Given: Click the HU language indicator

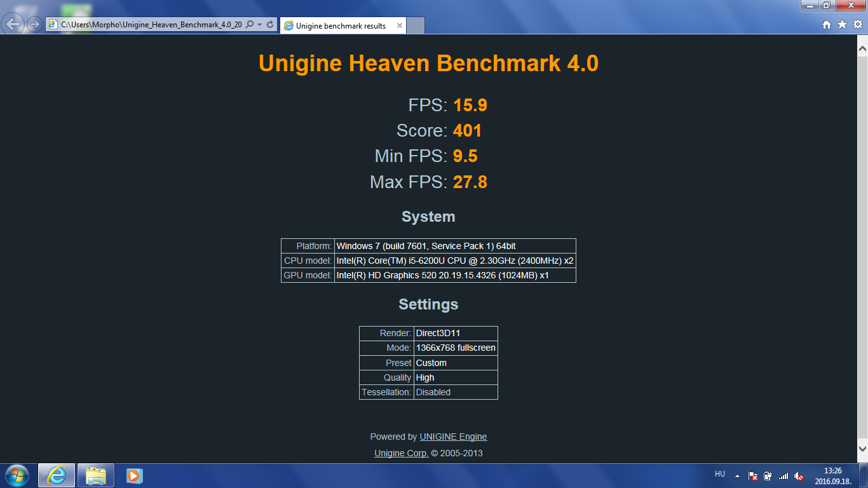Looking at the screenshot, I should 719,474.
